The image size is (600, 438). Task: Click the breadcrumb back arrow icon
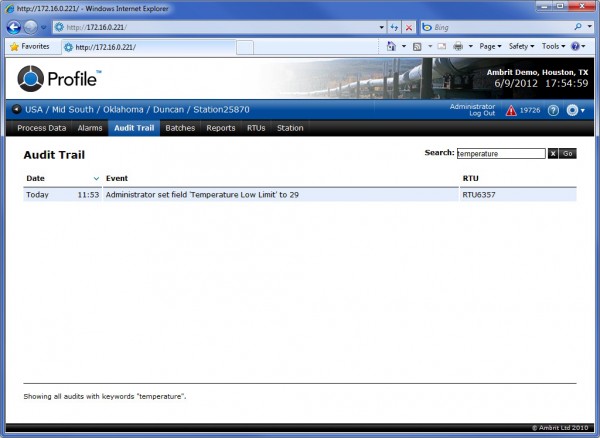[x=16, y=109]
